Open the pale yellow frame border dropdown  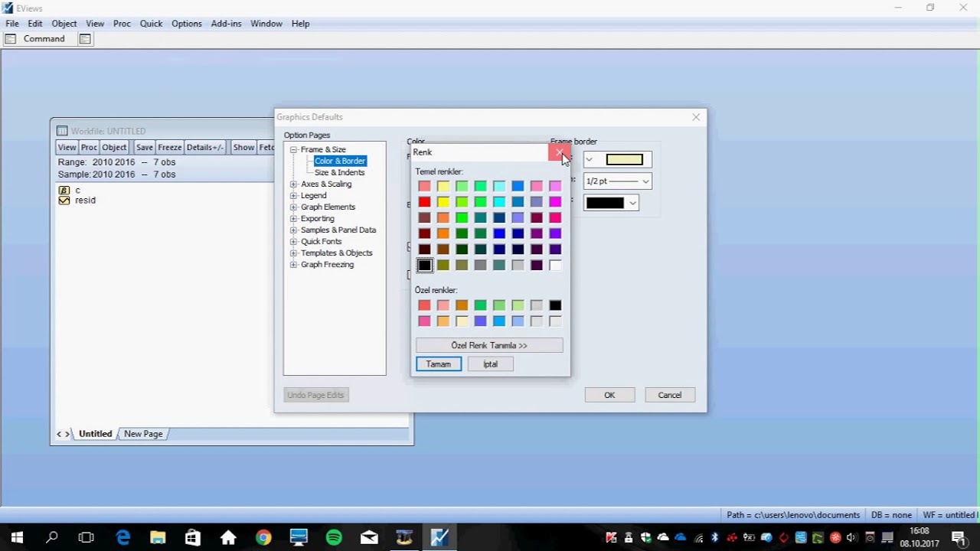coord(617,159)
